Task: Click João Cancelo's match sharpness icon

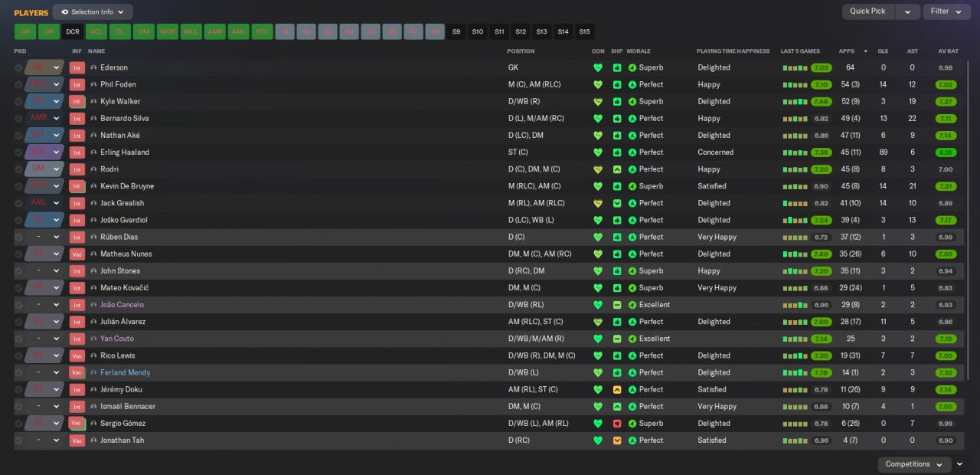Action: (x=617, y=305)
